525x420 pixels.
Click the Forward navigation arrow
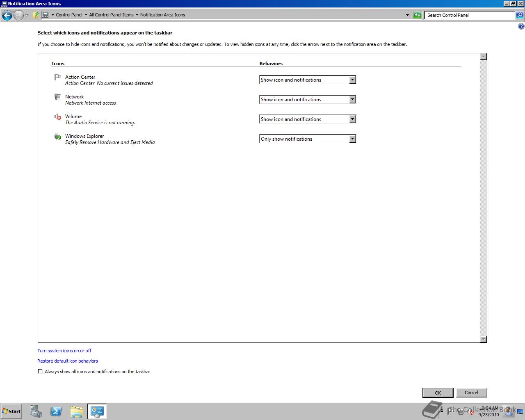pos(18,16)
